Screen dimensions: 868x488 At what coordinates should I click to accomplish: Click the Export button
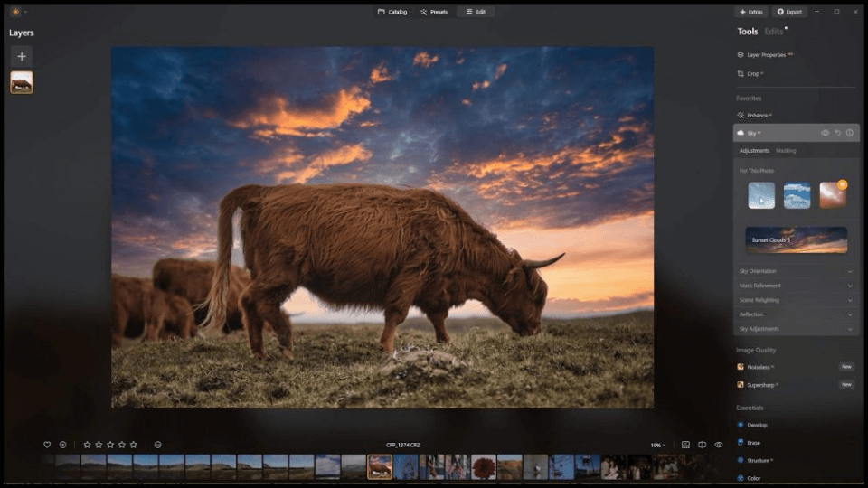coord(789,12)
